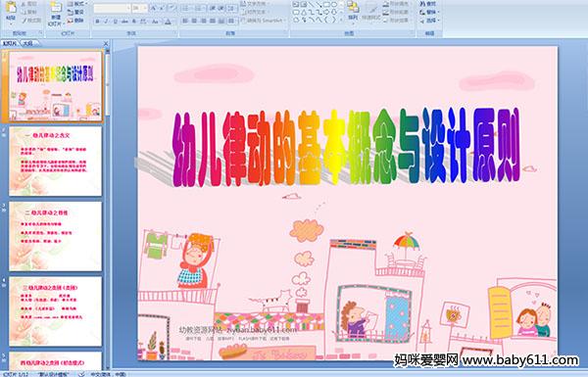Select slide two thumbnail 幼儿律动之含义

[x=55, y=162]
